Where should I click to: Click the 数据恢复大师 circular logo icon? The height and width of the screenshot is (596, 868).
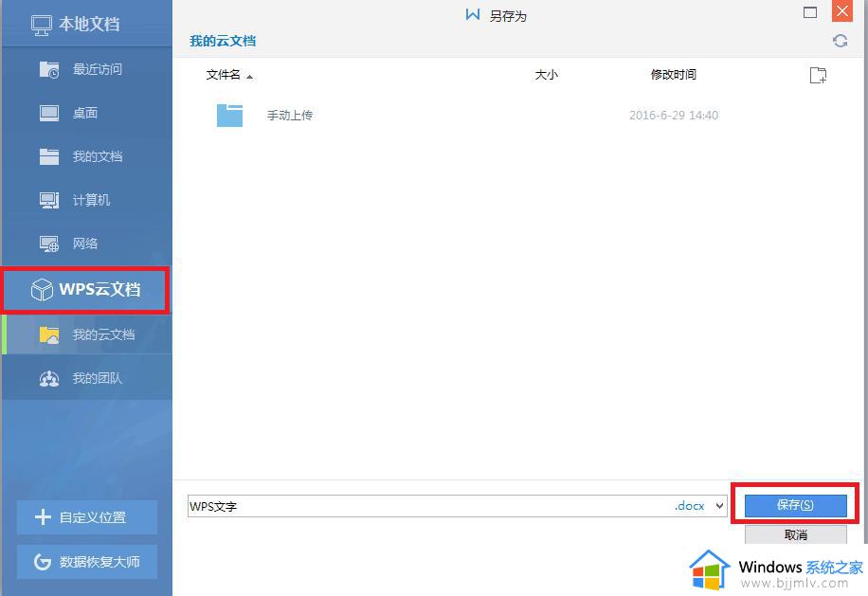pyautogui.click(x=43, y=562)
